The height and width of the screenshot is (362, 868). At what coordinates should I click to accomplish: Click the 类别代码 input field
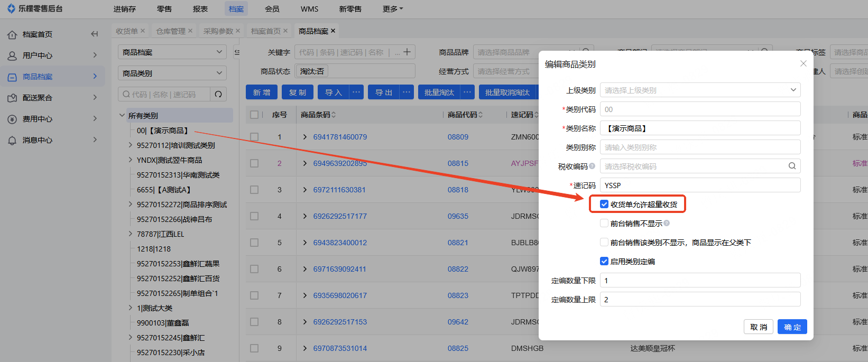pos(700,109)
